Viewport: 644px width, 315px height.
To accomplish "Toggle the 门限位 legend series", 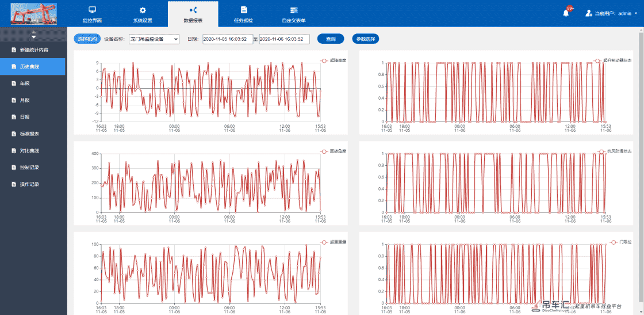I will pos(621,242).
